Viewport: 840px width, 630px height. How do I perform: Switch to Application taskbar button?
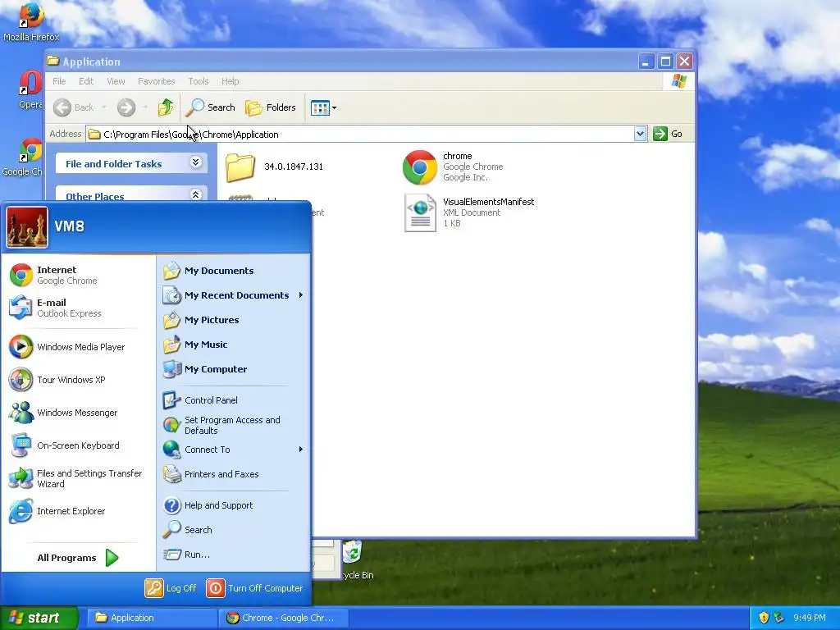pos(152,618)
